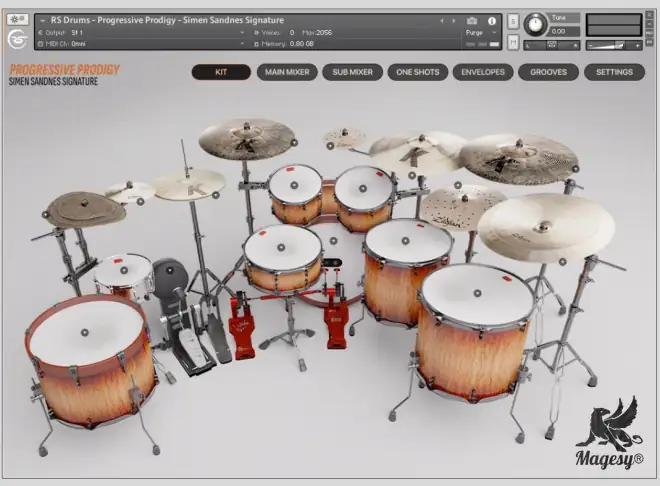
Task: Click the Max voices value 2056
Action: (x=324, y=32)
